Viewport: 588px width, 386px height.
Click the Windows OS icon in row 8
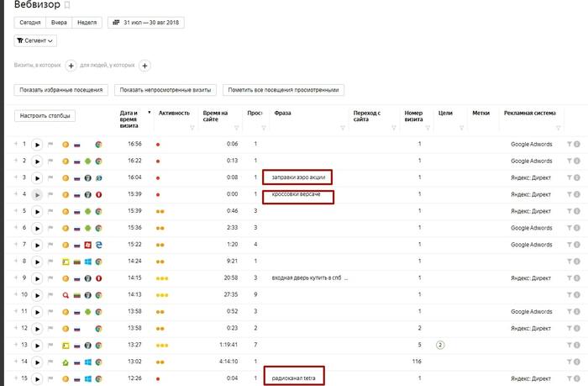tap(87, 262)
